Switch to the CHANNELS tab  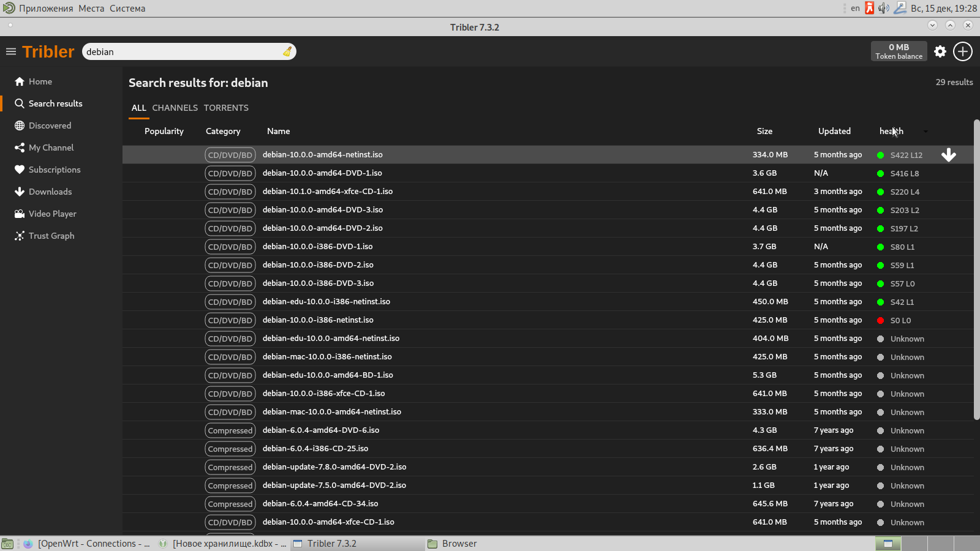point(175,108)
